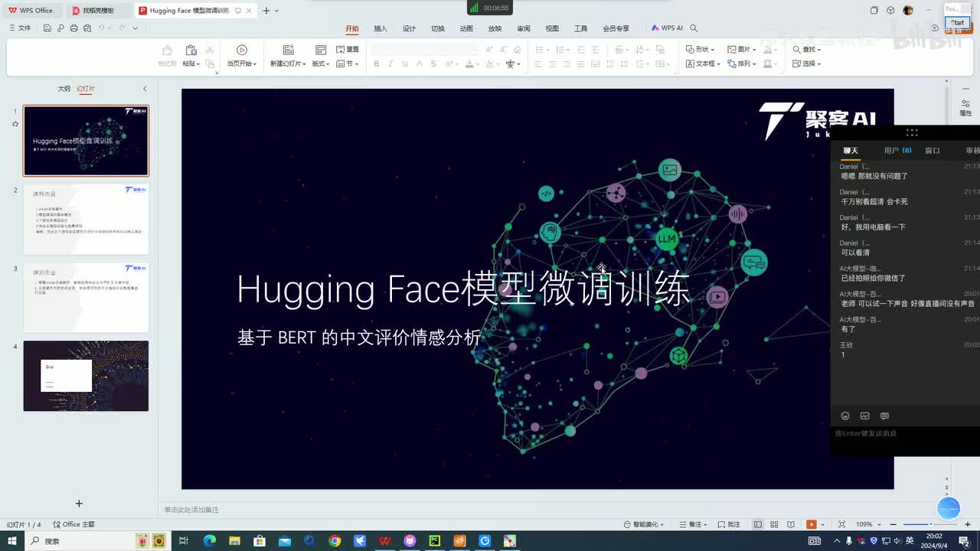Viewport: 980px width, 551px height.
Task: Open File Explorer from taskbar
Action: point(234,541)
